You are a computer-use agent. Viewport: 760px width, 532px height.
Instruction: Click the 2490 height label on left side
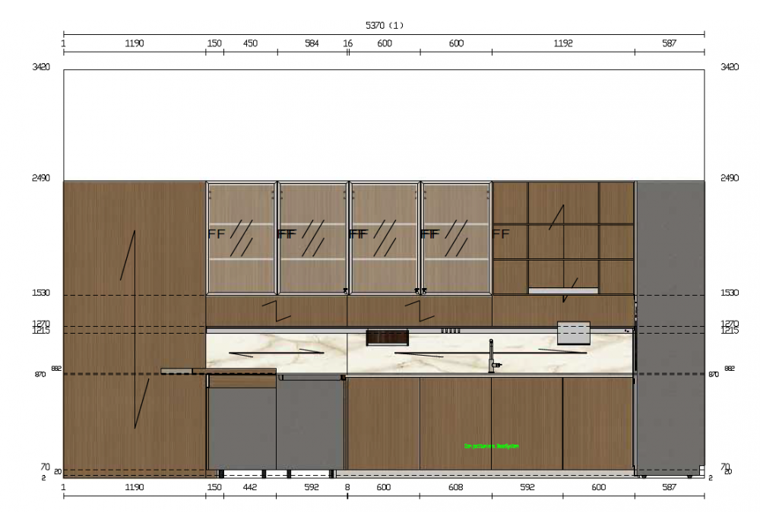point(41,178)
